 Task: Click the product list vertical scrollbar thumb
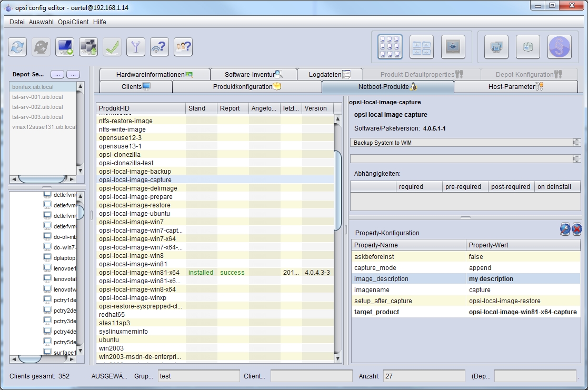tap(337, 191)
